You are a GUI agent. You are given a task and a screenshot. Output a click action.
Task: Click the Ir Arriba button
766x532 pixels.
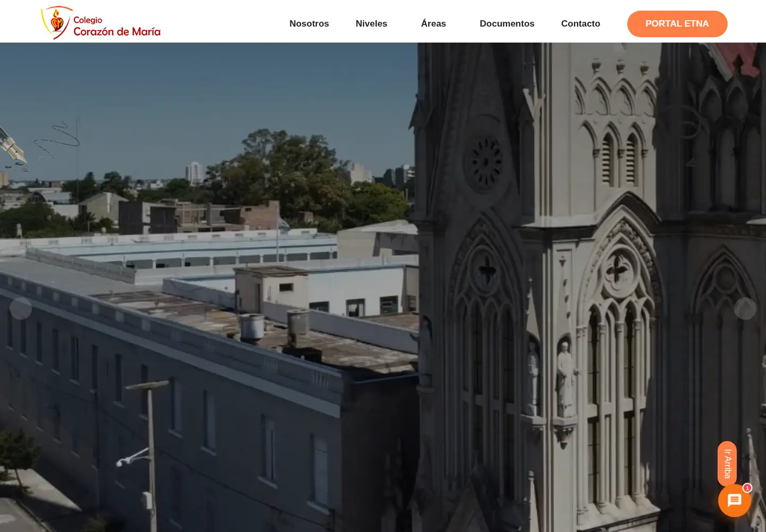pyautogui.click(x=727, y=464)
